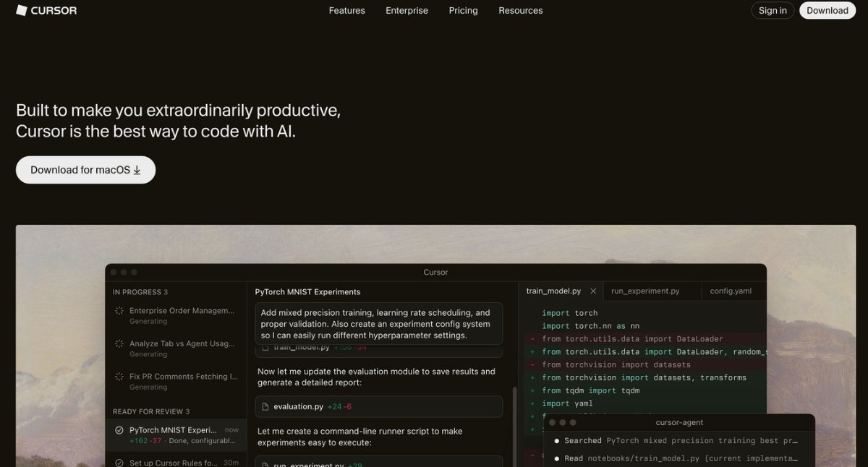
Task: Click the checkmark icon beside Set up Cursor Rules
Action: (119, 463)
